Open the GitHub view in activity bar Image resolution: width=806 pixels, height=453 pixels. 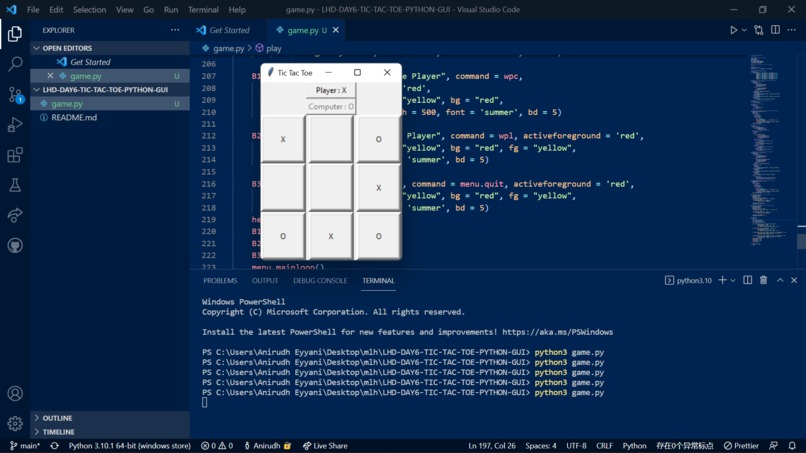pyautogui.click(x=15, y=245)
